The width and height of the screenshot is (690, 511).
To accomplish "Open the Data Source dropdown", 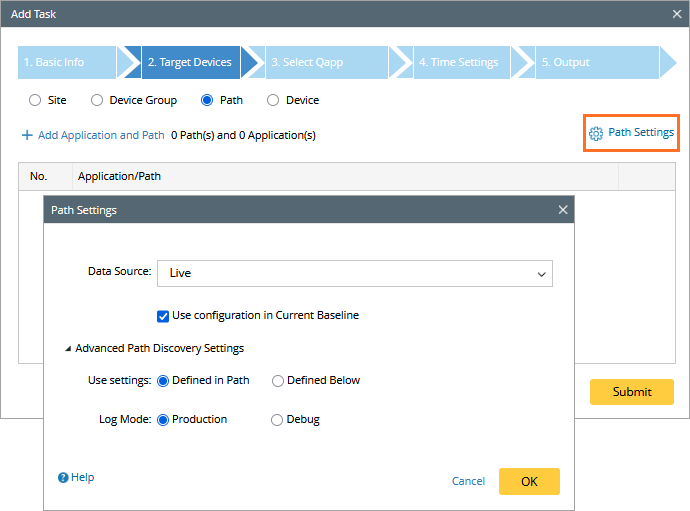I will click(355, 273).
